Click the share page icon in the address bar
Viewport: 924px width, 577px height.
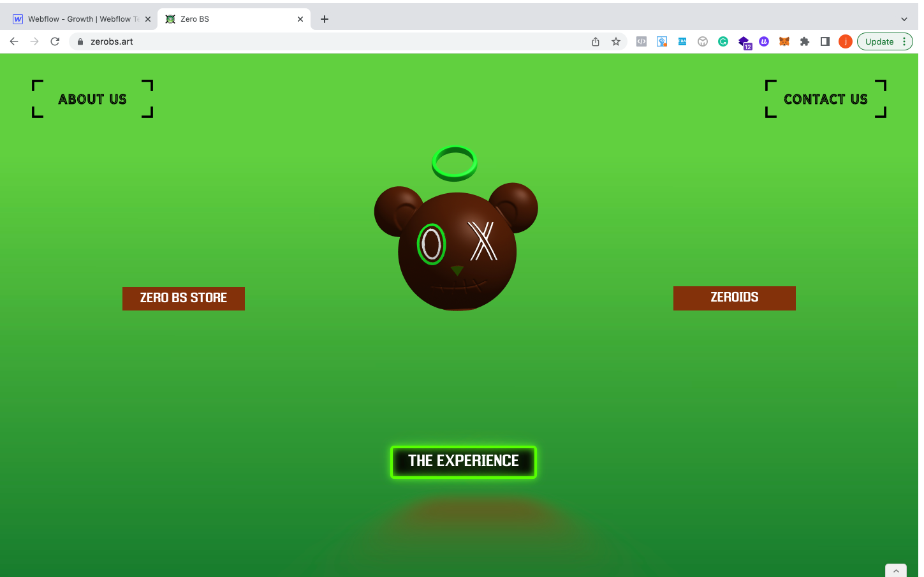596,41
